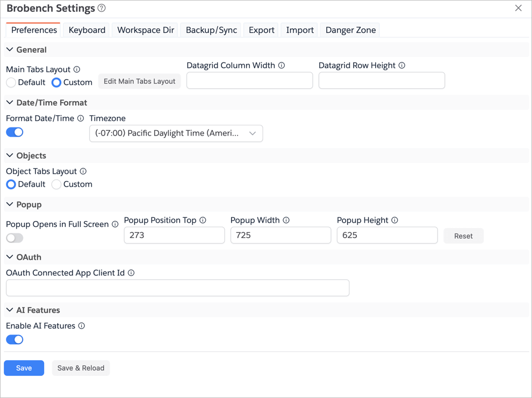This screenshot has height=398, width=532.
Task: Click the Edit Main Tabs Layout button
Action: (139, 81)
